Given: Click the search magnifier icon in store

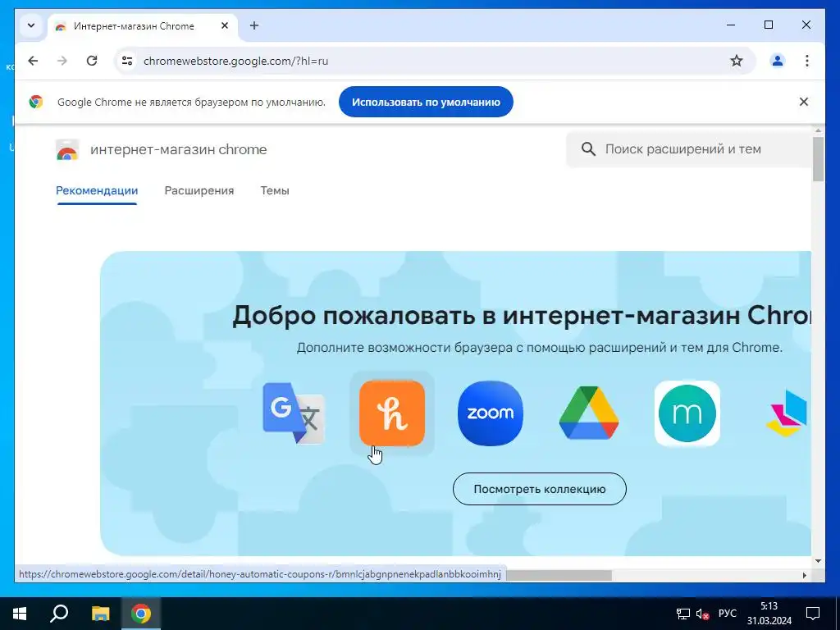Looking at the screenshot, I should click(x=588, y=149).
